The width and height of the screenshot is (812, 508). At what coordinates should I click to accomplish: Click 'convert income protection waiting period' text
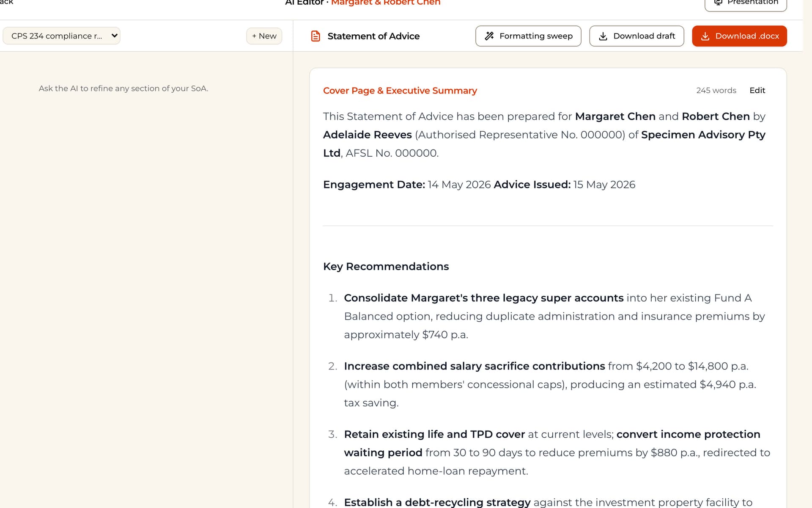pyautogui.click(x=552, y=443)
